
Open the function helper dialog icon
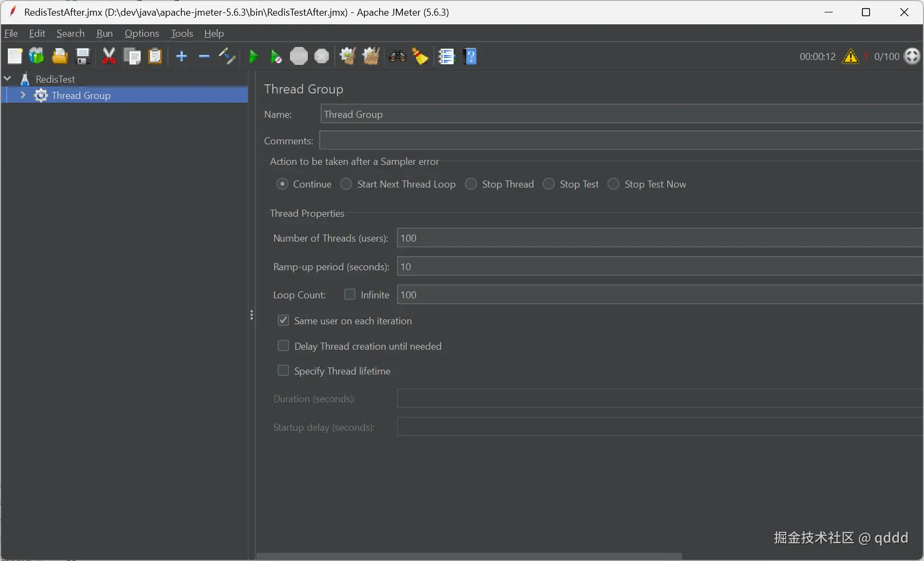[x=447, y=56]
